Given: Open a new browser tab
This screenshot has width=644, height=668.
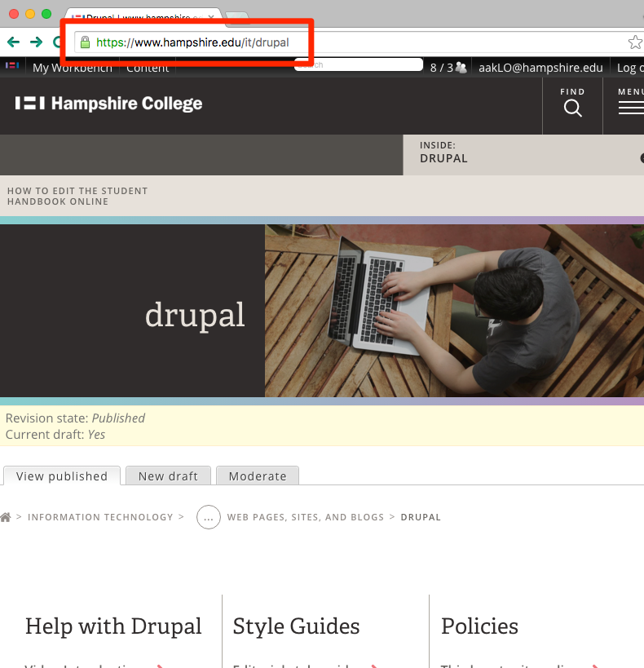Looking at the screenshot, I should pos(237,17).
